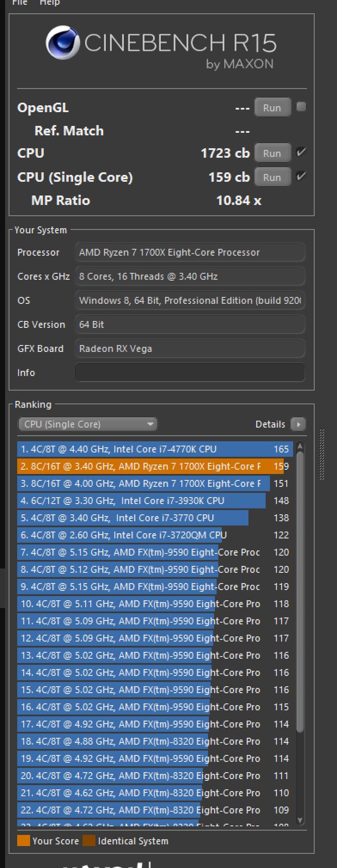The height and width of the screenshot is (868, 337).
Task: Select ranking row 3 Ryzen 7 1700X 4.00 GHz
Action: tap(155, 483)
